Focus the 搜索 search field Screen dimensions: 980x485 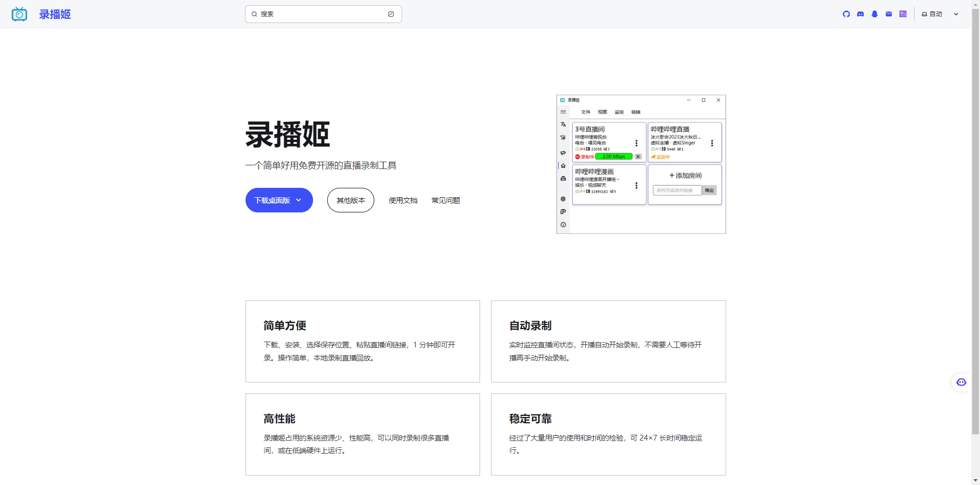[324, 14]
